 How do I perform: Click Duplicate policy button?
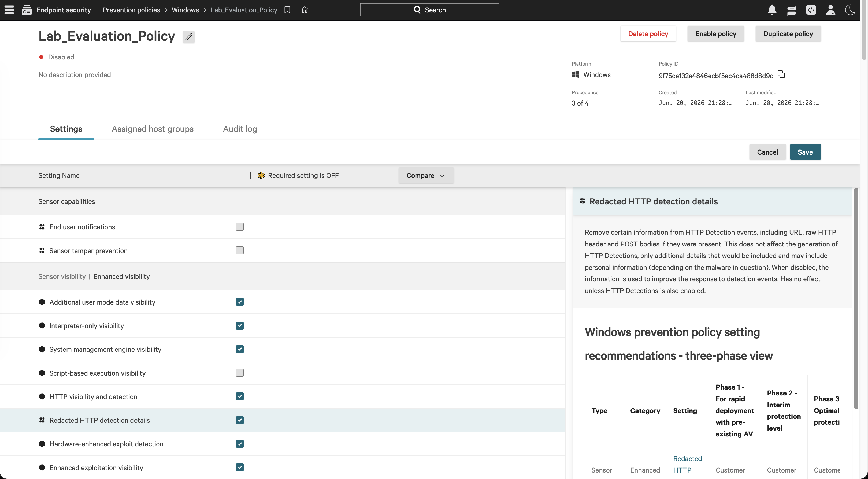coord(788,34)
